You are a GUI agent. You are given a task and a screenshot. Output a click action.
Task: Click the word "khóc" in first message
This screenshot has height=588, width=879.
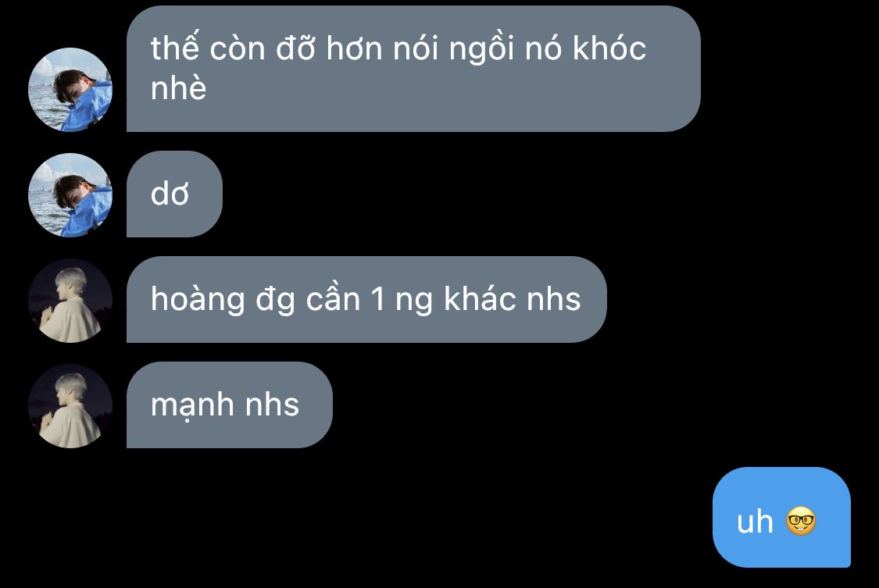tap(609, 48)
